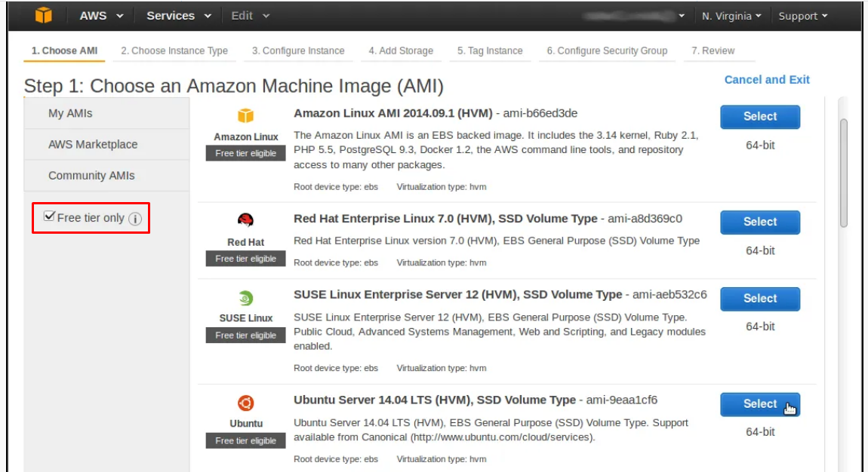Go to 7. Review tab
868x472 pixels.
click(x=713, y=51)
